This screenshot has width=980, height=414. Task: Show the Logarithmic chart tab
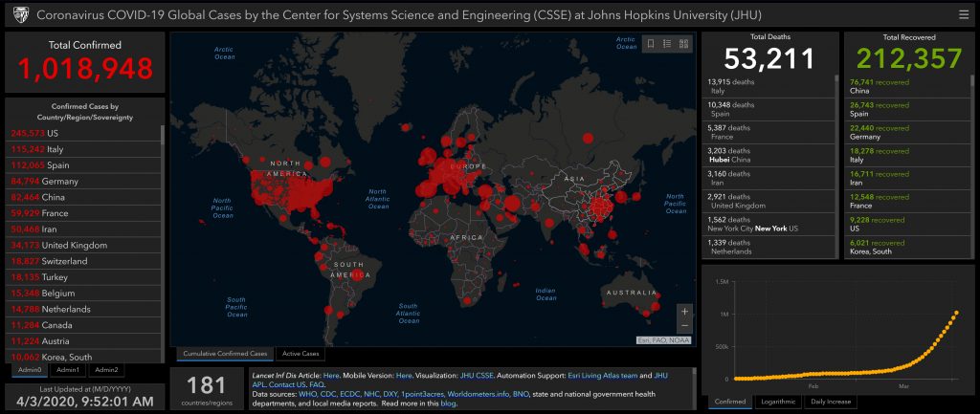(777, 402)
